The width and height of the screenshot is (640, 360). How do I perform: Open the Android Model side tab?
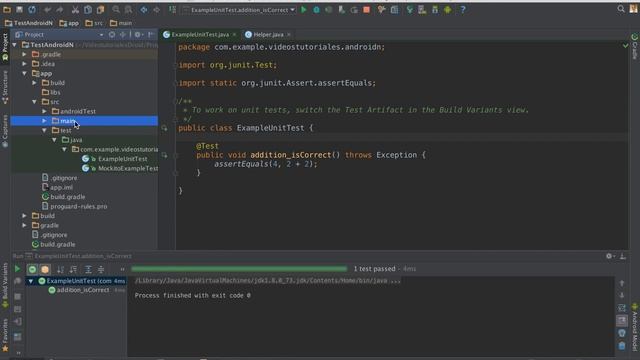(x=635, y=327)
